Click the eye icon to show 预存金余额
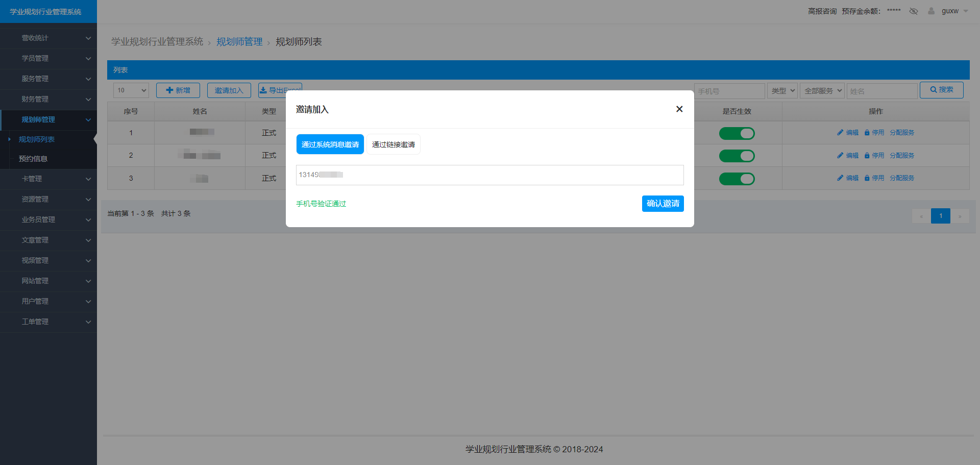The height and width of the screenshot is (465, 980). (914, 11)
